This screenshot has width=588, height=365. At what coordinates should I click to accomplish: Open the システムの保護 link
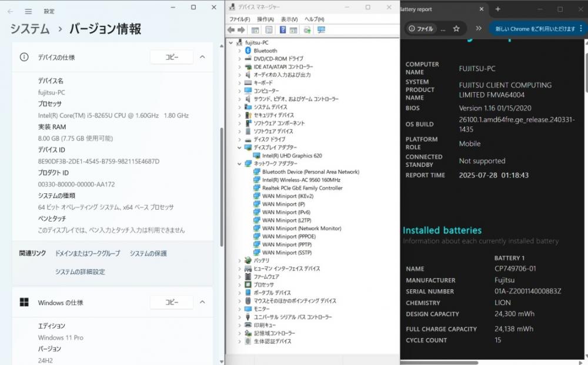tap(148, 253)
